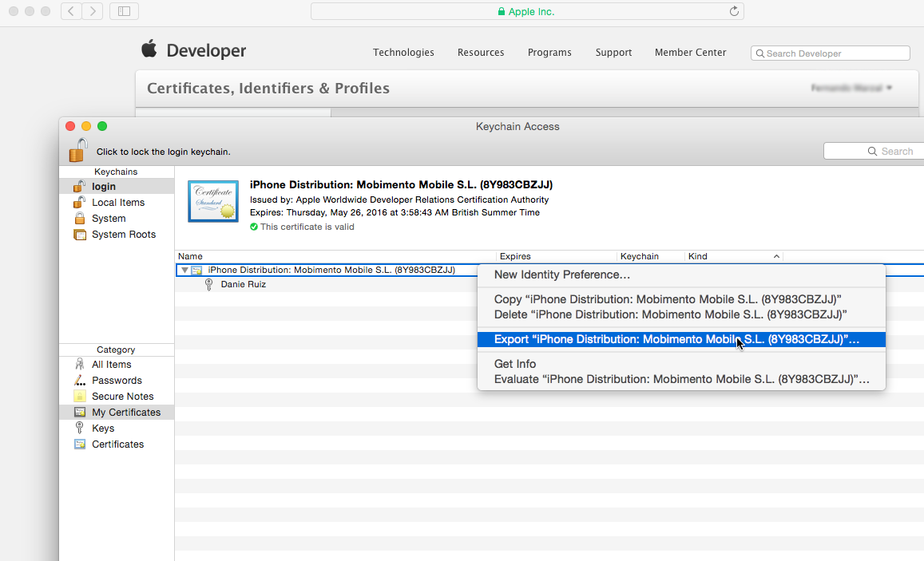Sort the list by Keychain column header
This screenshot has height=561, width=924.
(x=651, y=256)
